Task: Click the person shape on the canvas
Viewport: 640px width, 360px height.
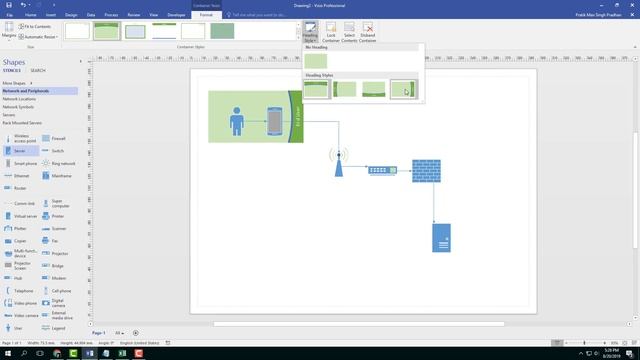Action: [236, 121]
